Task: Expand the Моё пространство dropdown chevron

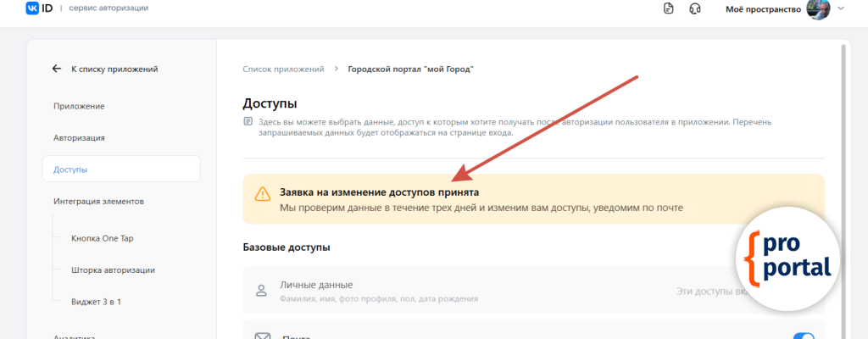Action: (x=841, y=8)
